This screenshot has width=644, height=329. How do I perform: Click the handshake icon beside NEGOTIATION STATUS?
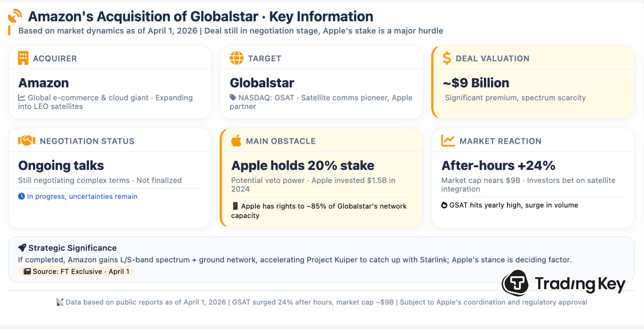[27, 141]
